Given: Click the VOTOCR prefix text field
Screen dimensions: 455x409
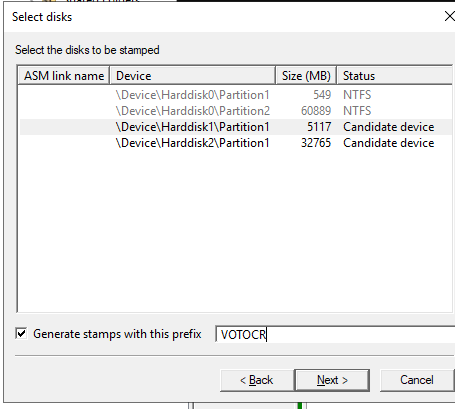Looking at the screenshot, I should (335, 334).
